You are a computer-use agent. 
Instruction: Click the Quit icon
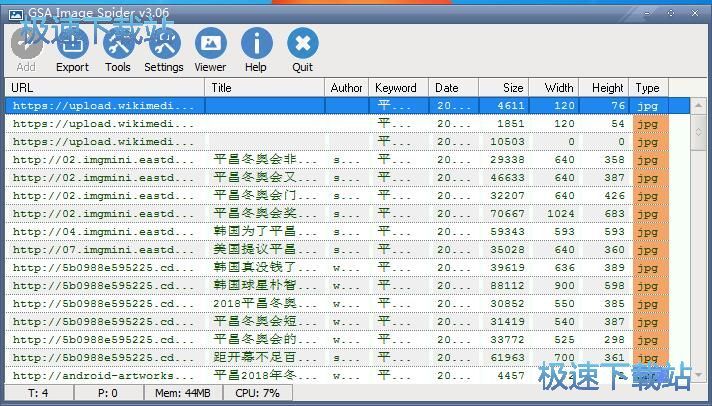[303, 43]
